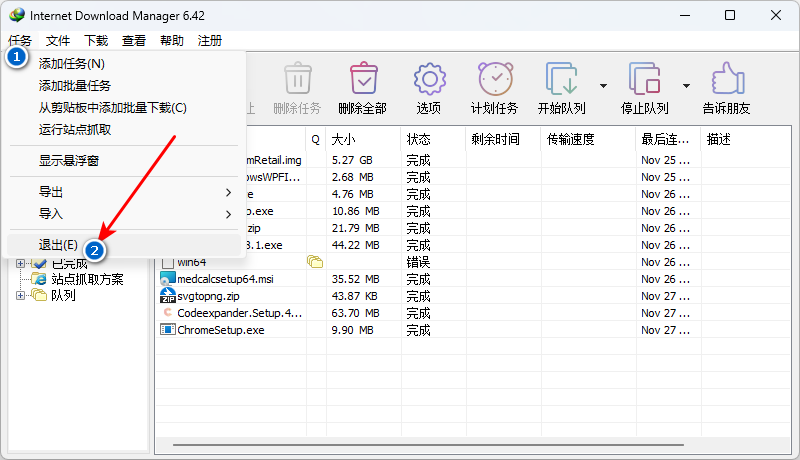Open Start Queue dropdown arrow
The width and height of the screenshot is (800, 460).
(604, 86)
